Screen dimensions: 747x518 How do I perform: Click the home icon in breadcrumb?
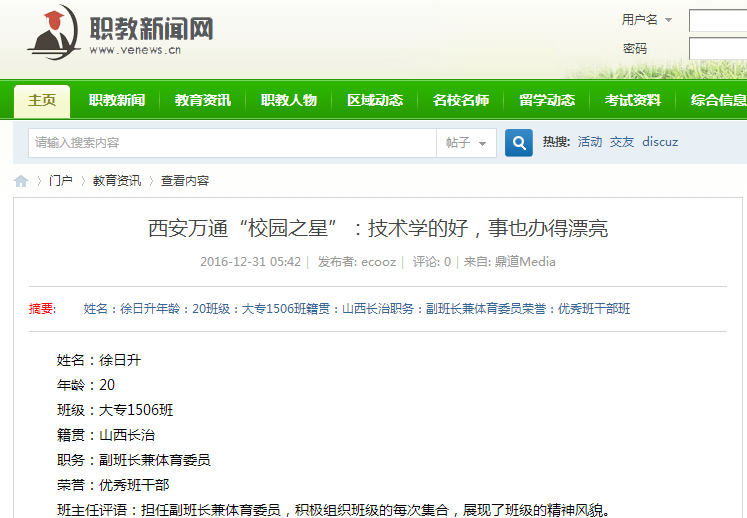pos(21,181)
